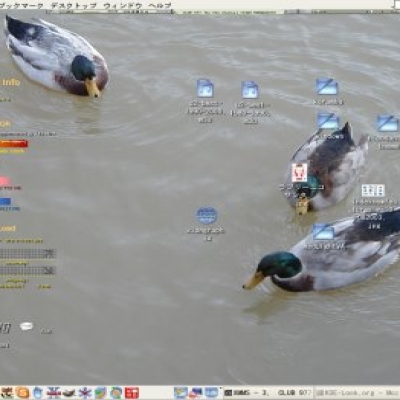Launch the orange round S icon in panel
This screenshot has height=400, width=400.
[x=22, y=393]
